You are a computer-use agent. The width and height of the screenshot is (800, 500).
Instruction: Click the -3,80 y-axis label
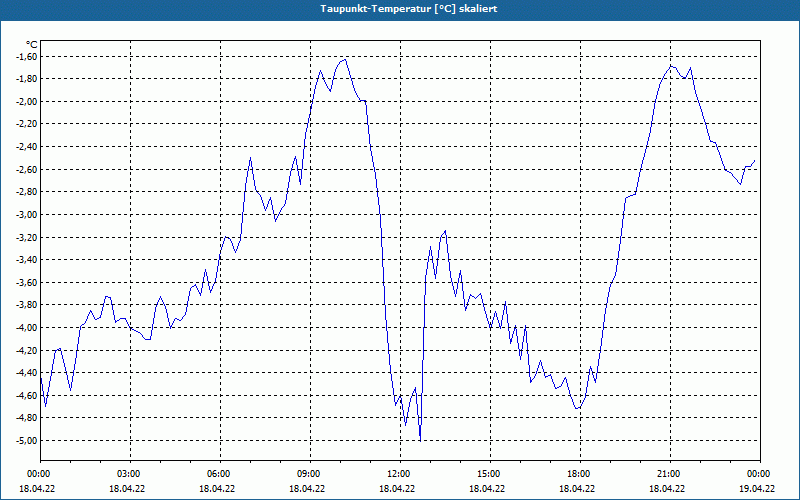[26, 305]
